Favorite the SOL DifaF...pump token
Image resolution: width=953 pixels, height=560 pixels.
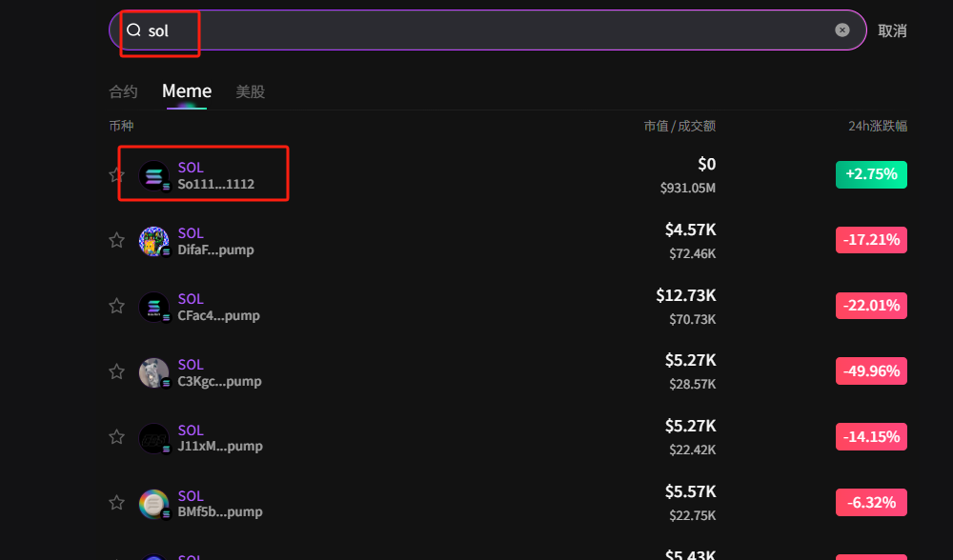[116, 241]
